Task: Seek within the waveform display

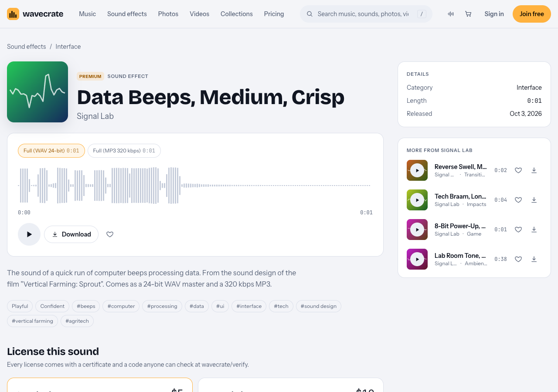Action: [x=195, y=186]
